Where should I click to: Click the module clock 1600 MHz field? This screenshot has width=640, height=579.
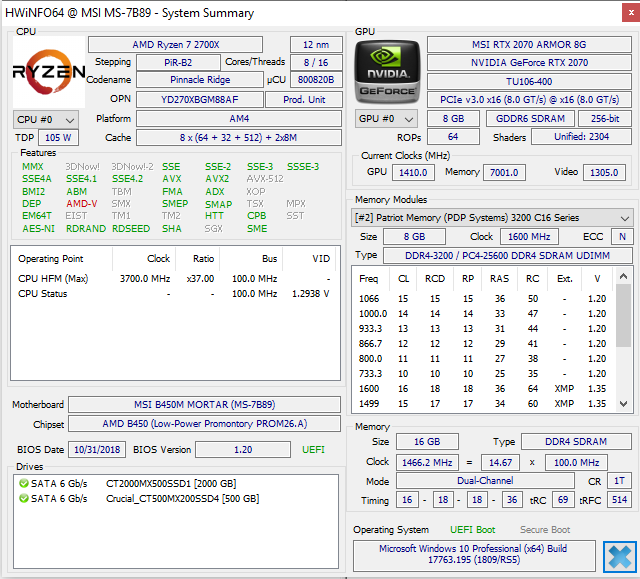click(x=529, y=236)
